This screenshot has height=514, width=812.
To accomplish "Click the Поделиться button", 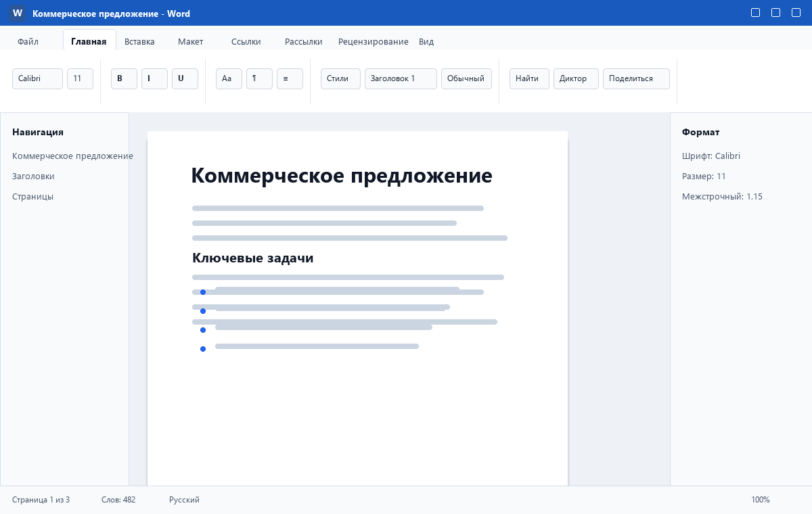I will click(x=636, y=78).
